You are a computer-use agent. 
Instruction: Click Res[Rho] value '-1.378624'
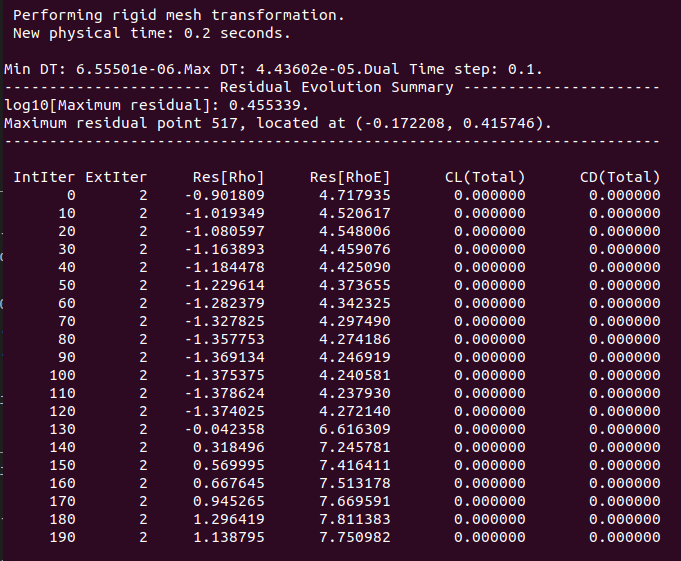(x=225, y=393)
